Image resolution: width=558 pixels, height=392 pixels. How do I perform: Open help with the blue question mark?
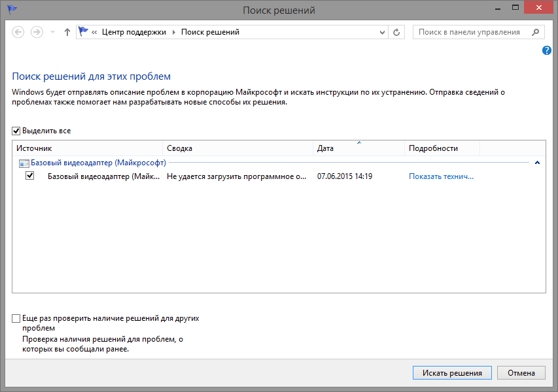pos(547,50)
